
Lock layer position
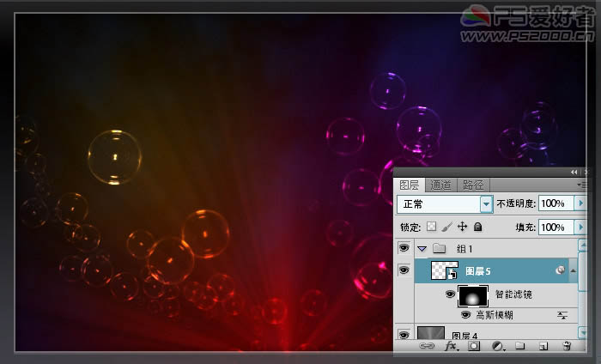point(462,227)
